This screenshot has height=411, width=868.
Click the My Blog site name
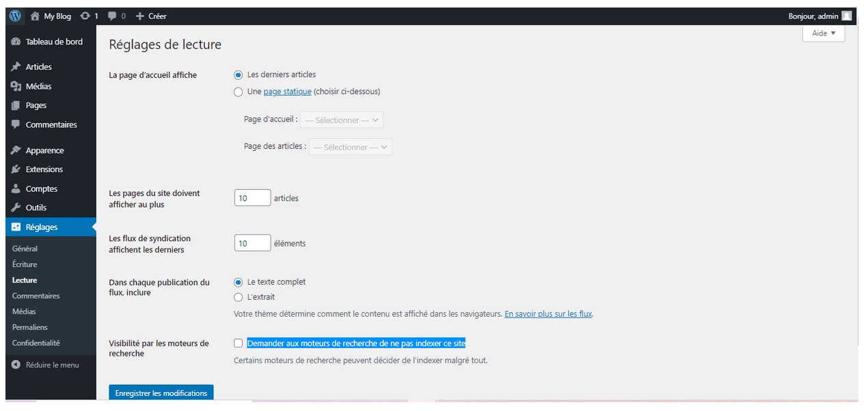click(57, 16)
